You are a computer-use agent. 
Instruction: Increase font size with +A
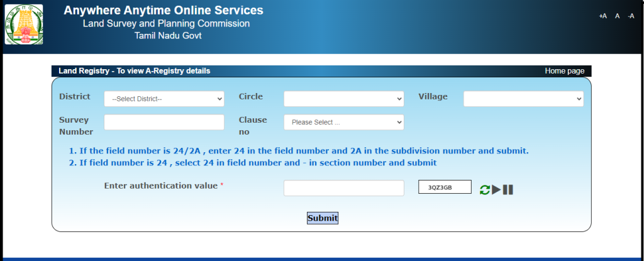click(x=602, y=16)
